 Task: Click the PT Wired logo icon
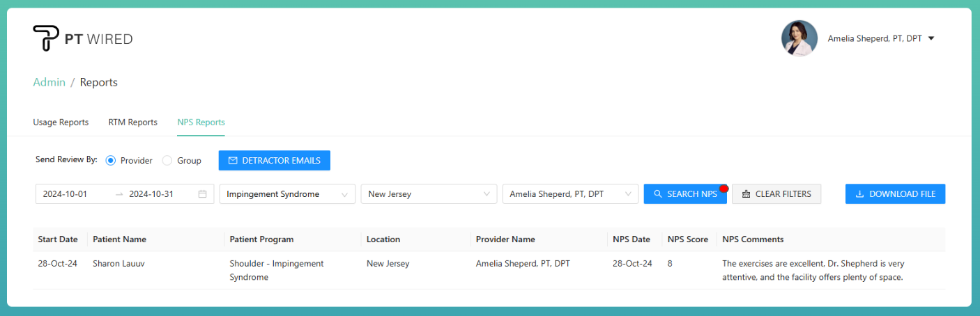coord(46,38)
